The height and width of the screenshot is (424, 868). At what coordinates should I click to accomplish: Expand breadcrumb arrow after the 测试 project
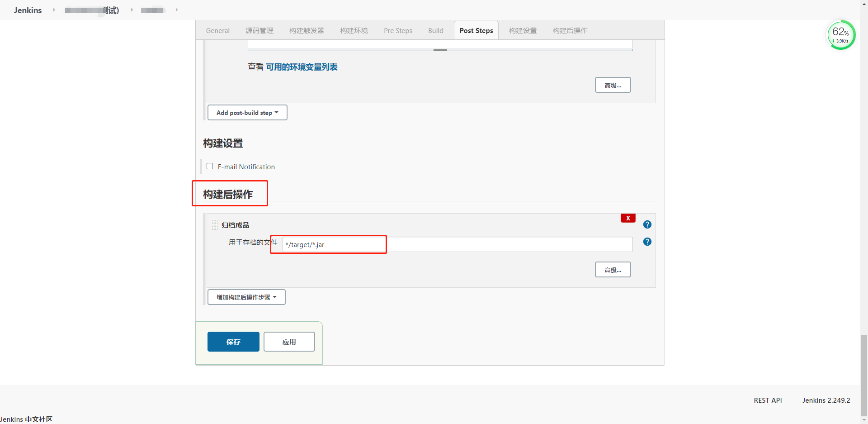click(x=132, y=10)
